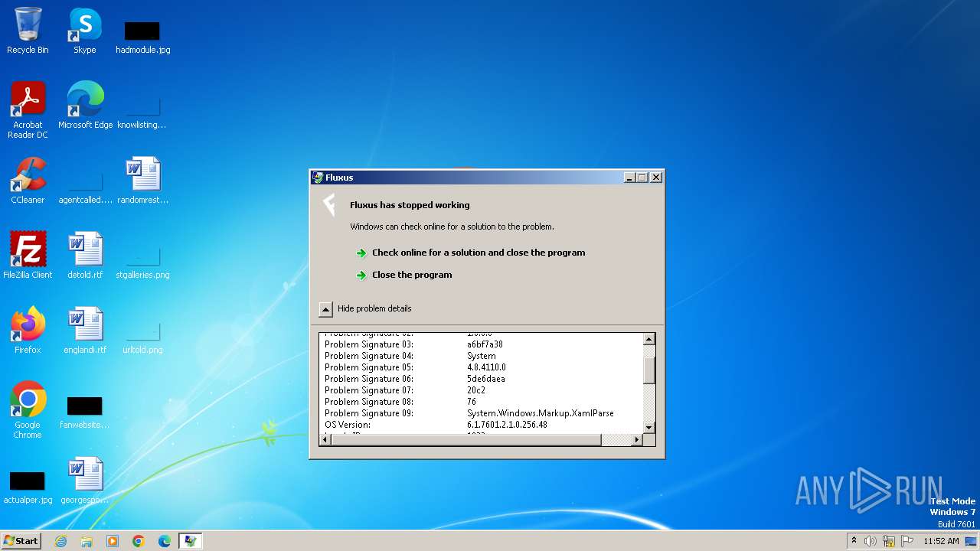This screenshot has height=551, width=980.
Task: Choose Close the program option
Action: (x=412, y=275)
